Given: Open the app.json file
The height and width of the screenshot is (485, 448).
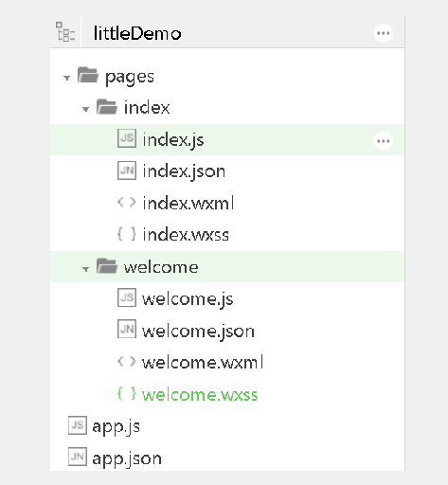Looking at the screenshot, I should point(127,458).
